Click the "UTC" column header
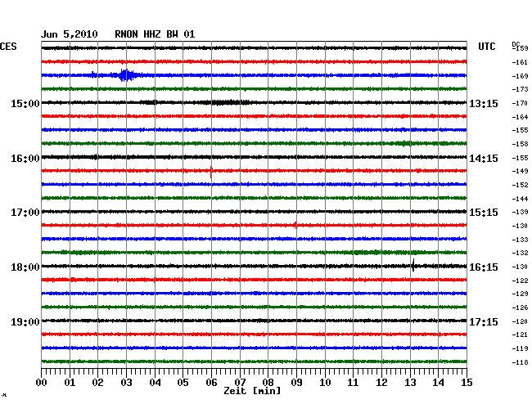The height and width of the screenshot is (404, 532). tap(487, 47)
